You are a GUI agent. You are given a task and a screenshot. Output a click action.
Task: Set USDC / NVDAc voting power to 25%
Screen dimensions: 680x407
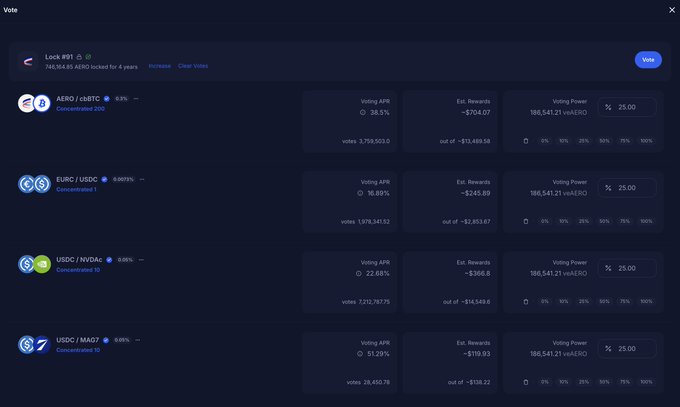click(584, 302)
